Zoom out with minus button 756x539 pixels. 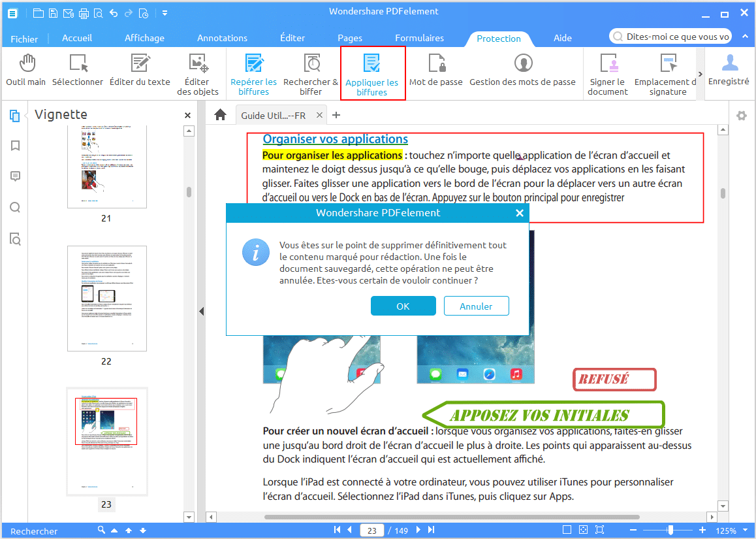point(633,531)
